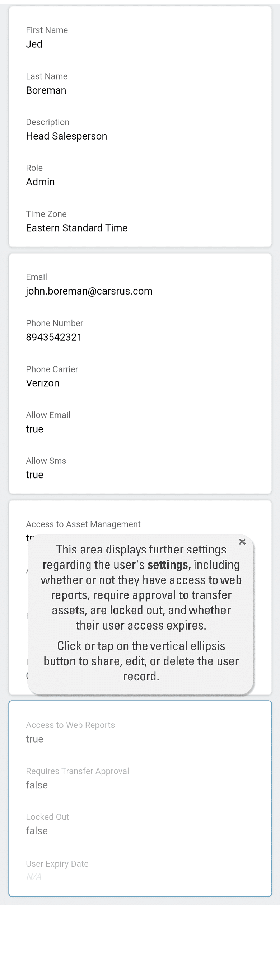
Task: Click the Requires Transfer Approval false value
Action: (x=37, y=785)
